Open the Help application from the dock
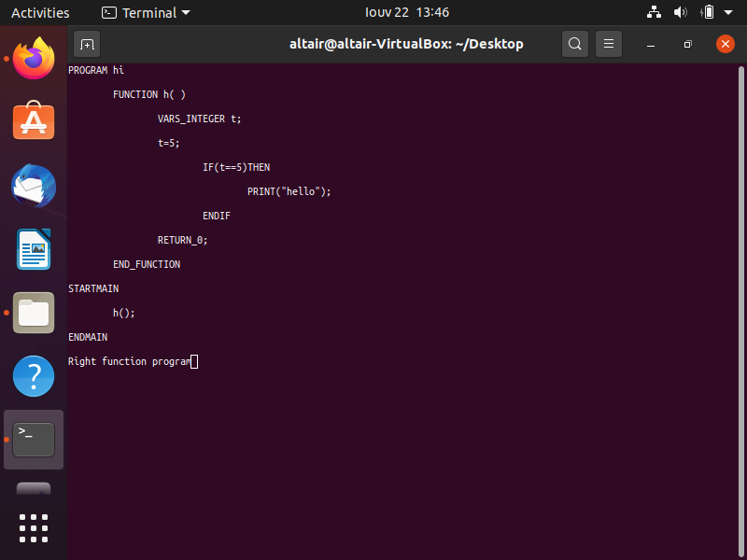The image size is (747, 560). point(34,376)
